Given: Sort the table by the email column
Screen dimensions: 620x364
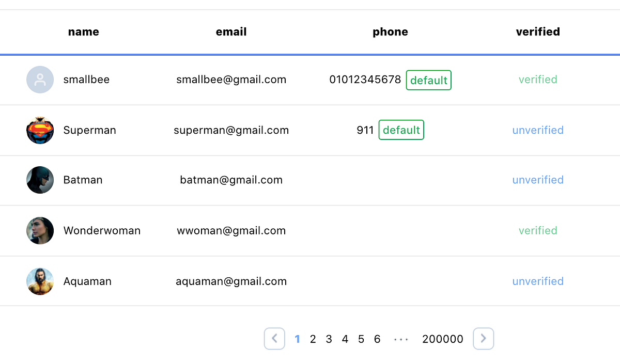Looking at the screenshot, I should coord(231,31).
